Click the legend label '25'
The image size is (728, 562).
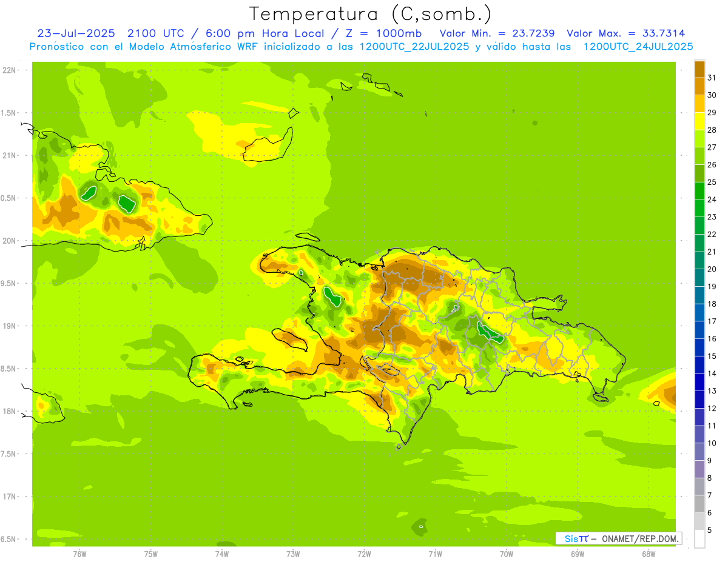coord(712,182)
